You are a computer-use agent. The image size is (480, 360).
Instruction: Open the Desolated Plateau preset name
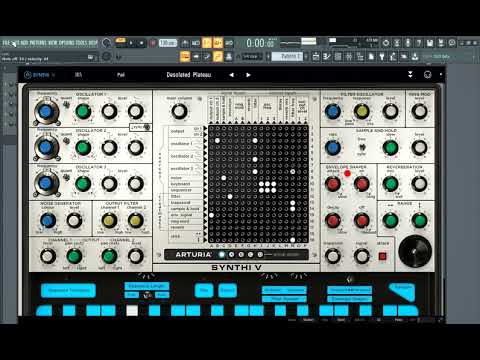189,75
